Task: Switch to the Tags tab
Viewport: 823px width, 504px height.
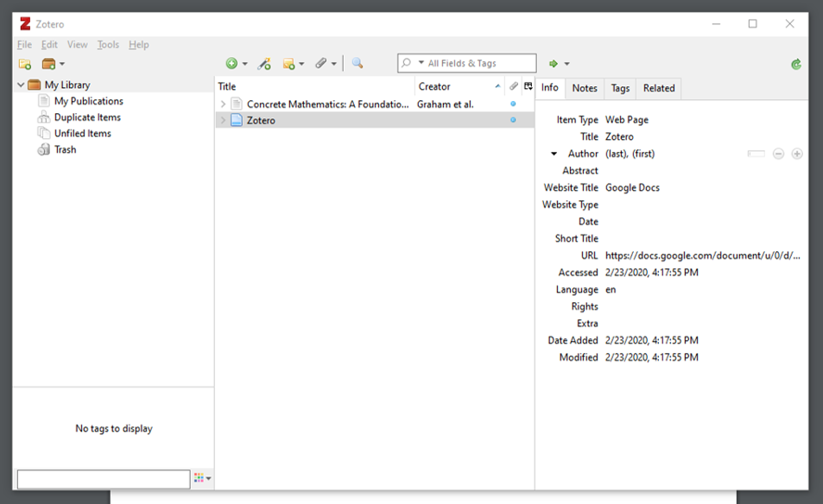Action: [620, 88]
